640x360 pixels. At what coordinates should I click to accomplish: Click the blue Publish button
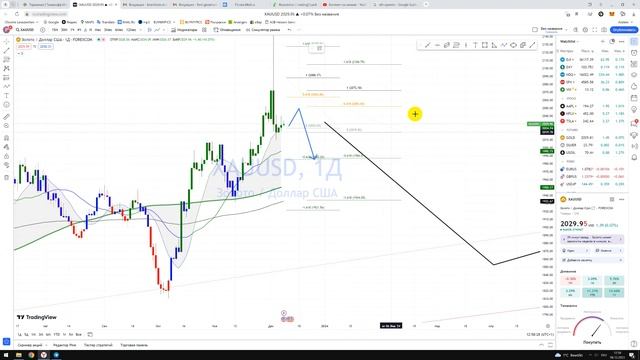[x=624, y=30]
